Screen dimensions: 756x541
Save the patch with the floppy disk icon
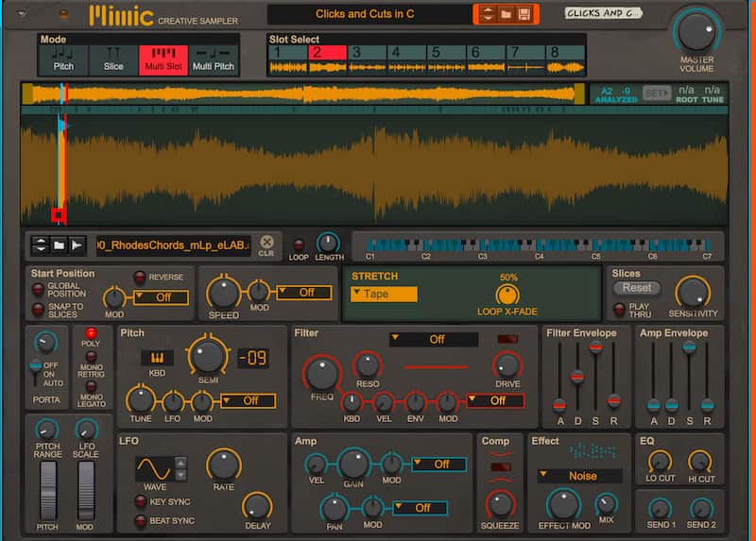[x=524, y=14]
